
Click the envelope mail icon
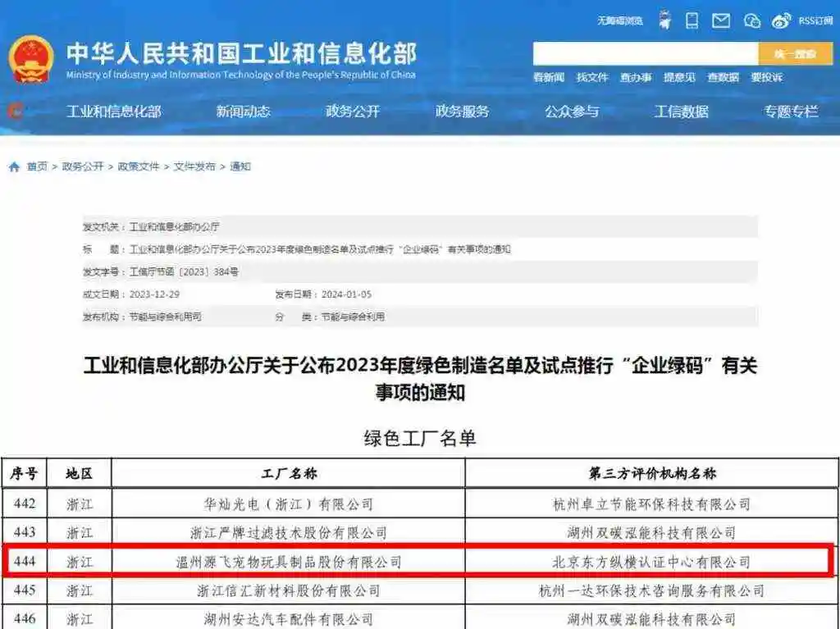(721, 21)
